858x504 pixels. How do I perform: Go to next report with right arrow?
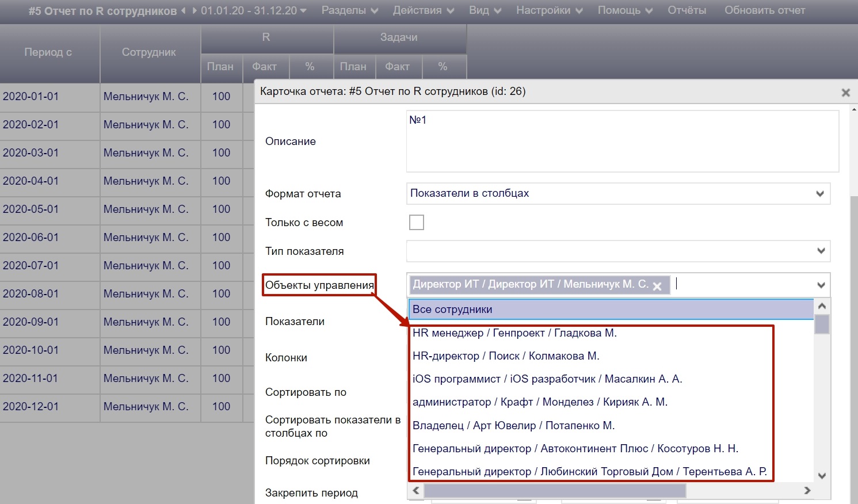tap(195, 11)
